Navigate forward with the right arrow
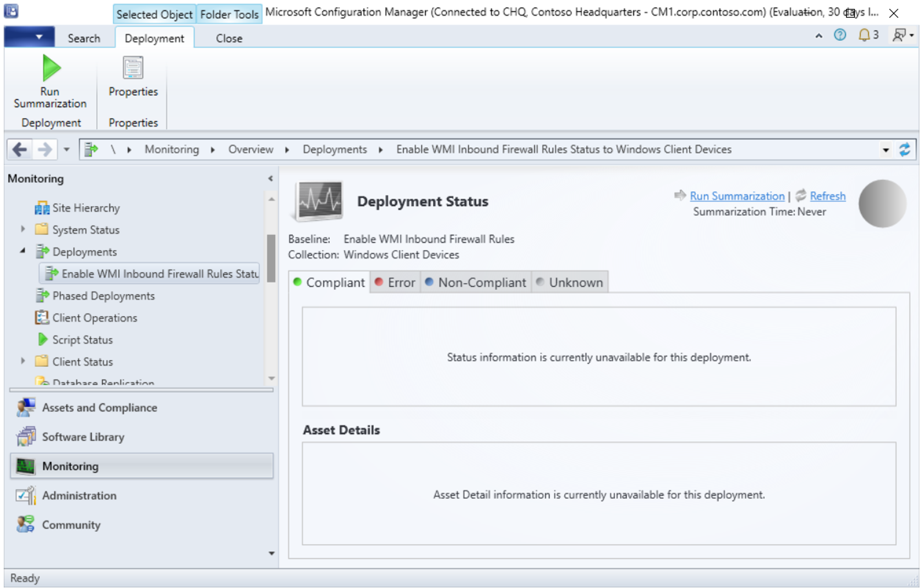The height and width of the screenshot is (588, 923). [44, 149]
